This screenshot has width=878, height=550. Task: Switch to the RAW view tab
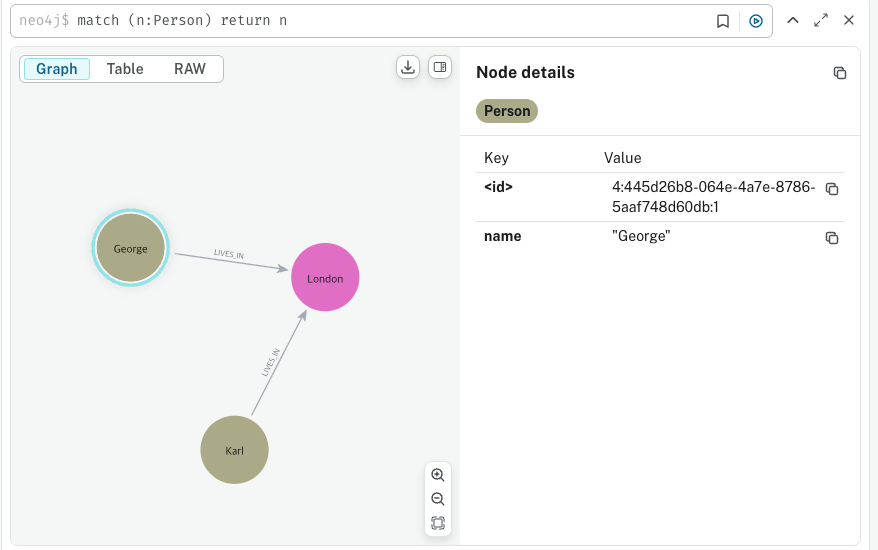click(x=190, y=69)
